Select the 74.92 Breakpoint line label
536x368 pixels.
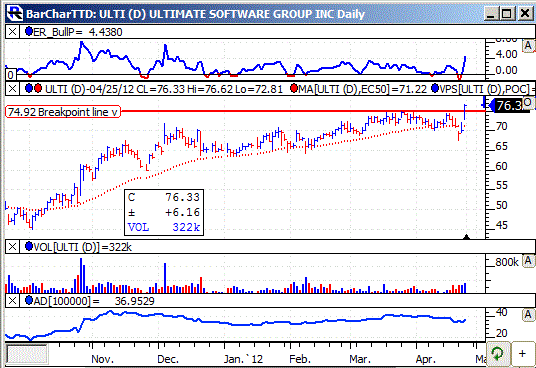(x=63, y=112)
